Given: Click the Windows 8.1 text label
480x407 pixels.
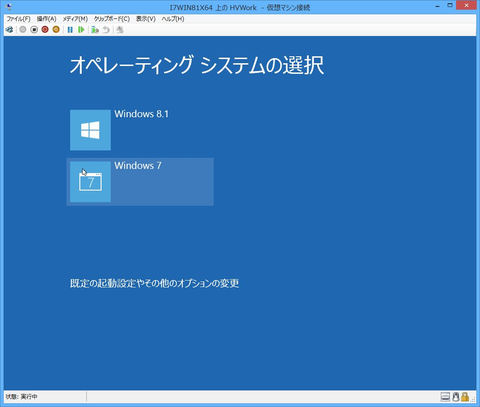Looking at the screenshot, I should (142, 114).
